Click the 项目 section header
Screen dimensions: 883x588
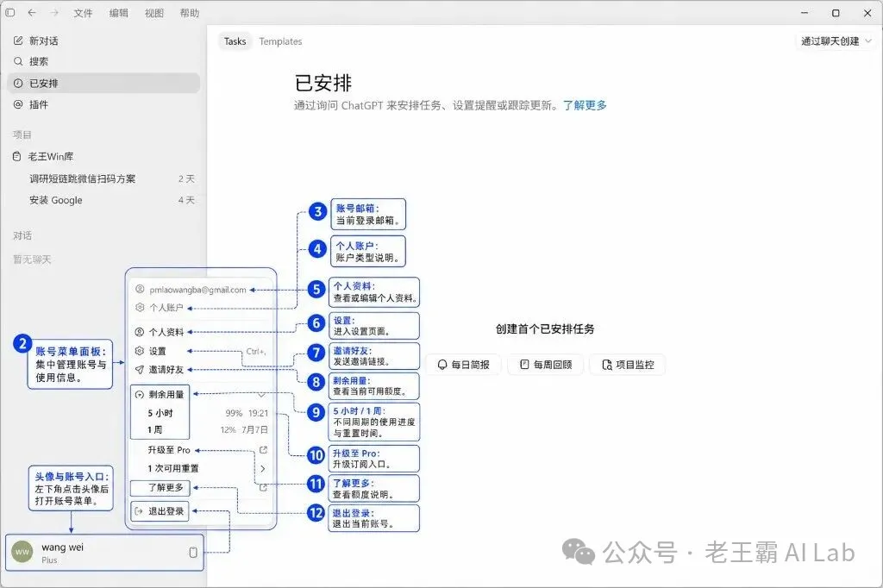(x=22, y=134)
